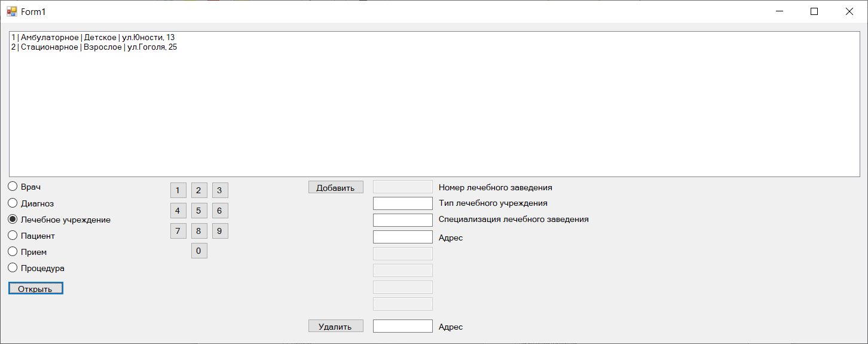Click the Номер лечебного заведения label
Image resolution: width=868 pixels, height=344 pixels.
496,187
